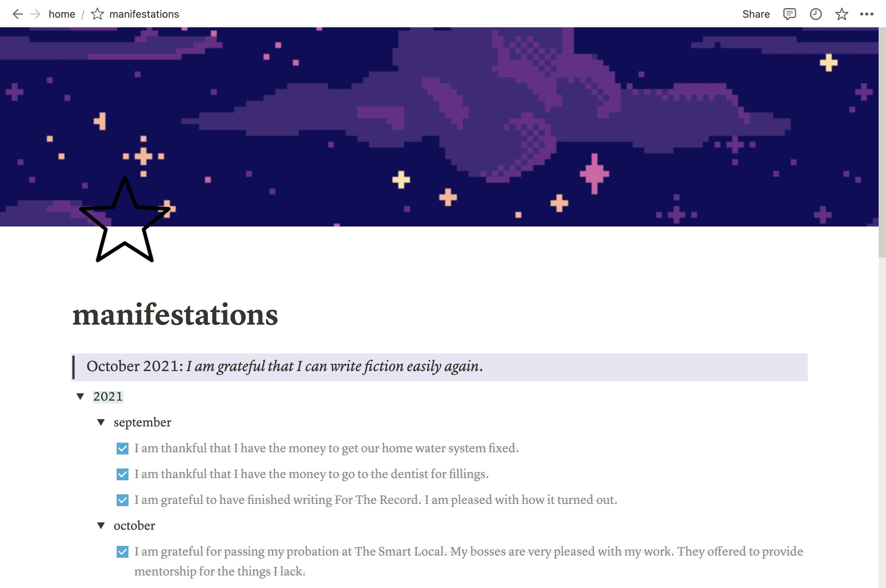Uncheck the home water system item

[122, 449]
